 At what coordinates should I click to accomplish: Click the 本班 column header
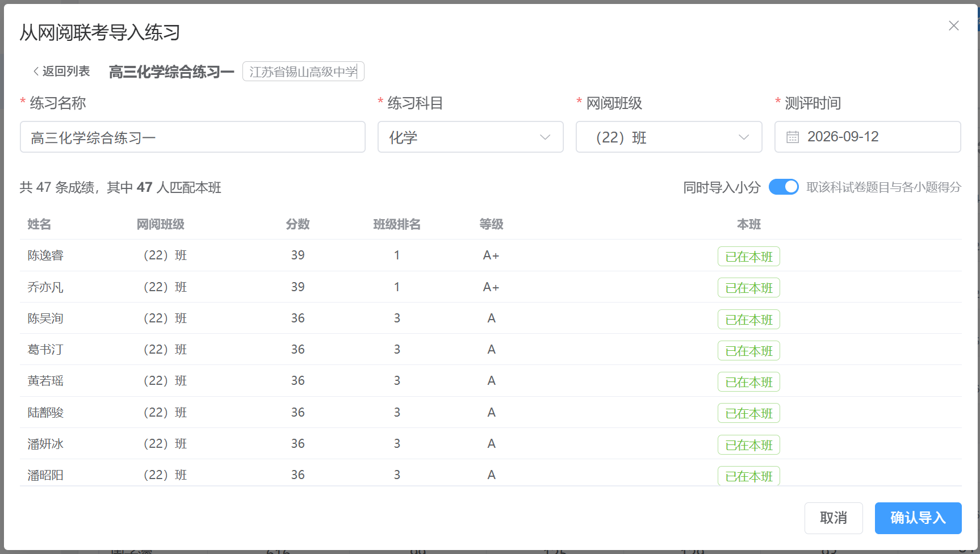(x=749, y=224)
